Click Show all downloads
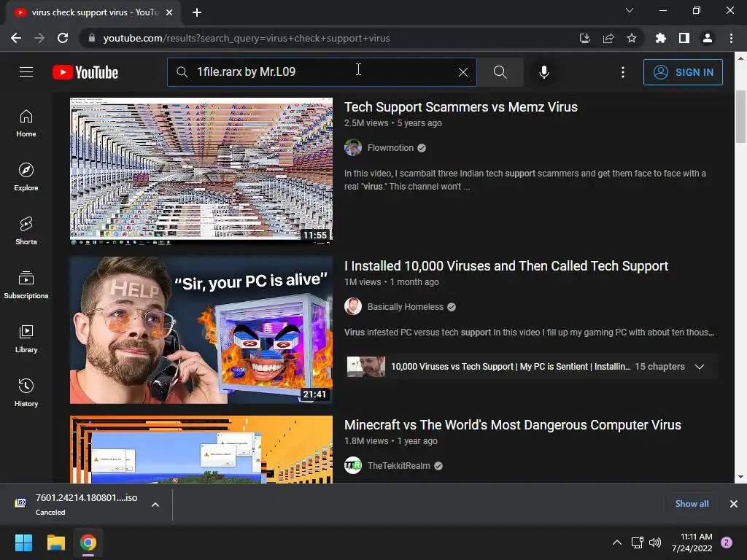Screen dimensions: 747x560 pos(692,504)
